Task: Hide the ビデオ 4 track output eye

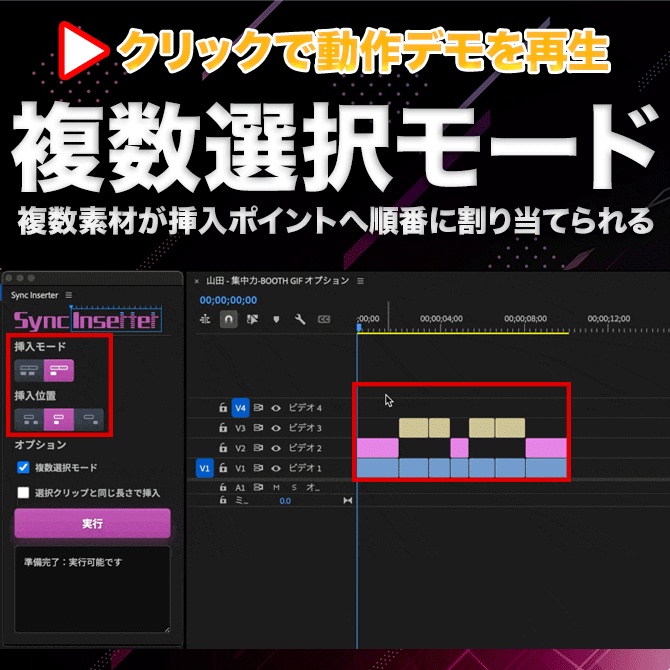Action: pos(276,408)
